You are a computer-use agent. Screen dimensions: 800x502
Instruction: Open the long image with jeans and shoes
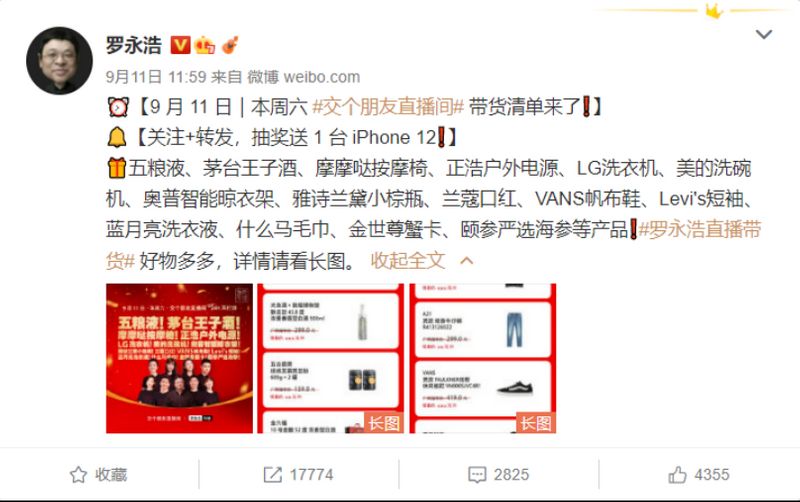(x=483, y=358)
